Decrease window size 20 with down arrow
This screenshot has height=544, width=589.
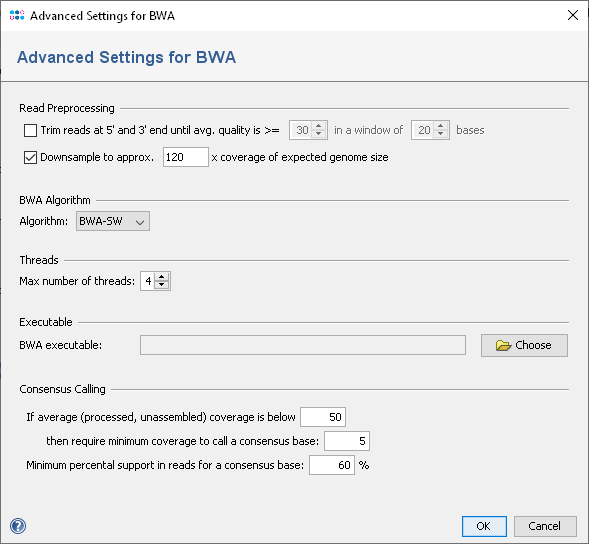(441, 134)
